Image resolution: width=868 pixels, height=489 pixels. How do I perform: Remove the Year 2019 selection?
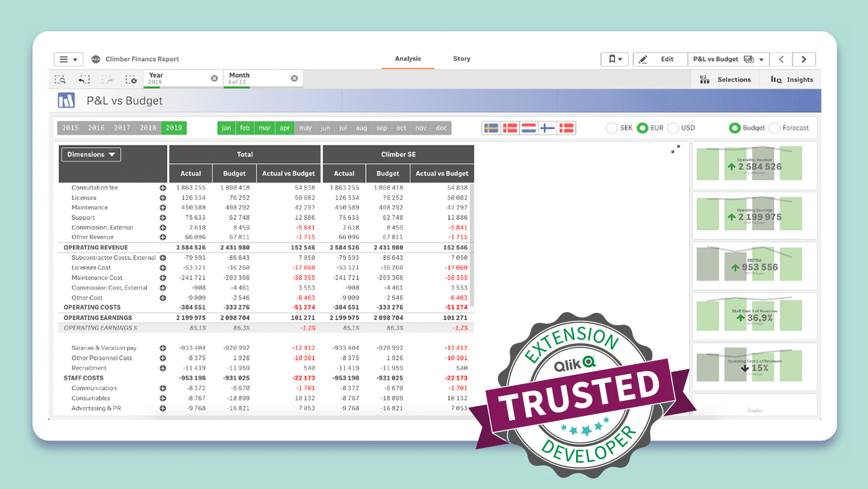tap(214, 79)
